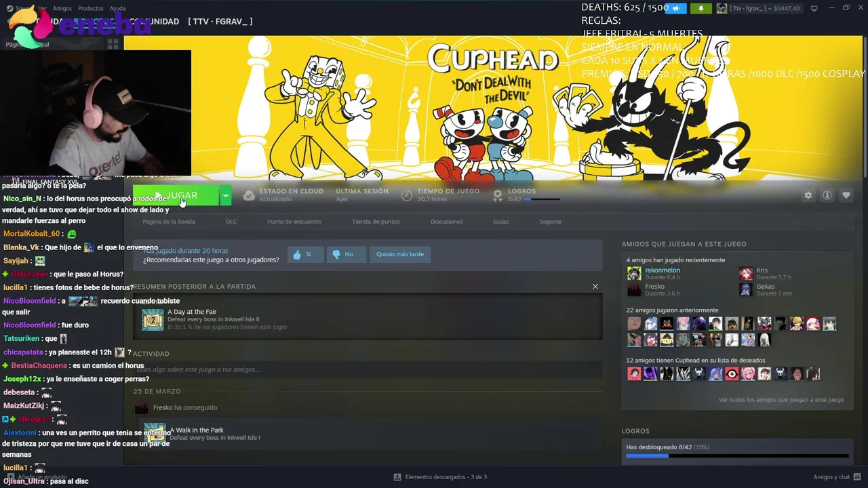Image resolution: width=868 pixels, height=488 pixels.
Task: Open the announcements megaphone button
Action: (x=675, y=8)
